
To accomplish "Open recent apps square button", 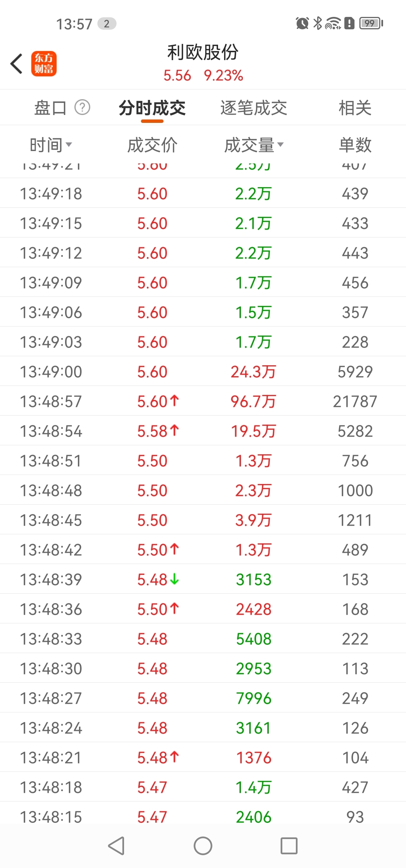I will click(x=289, y=846).
